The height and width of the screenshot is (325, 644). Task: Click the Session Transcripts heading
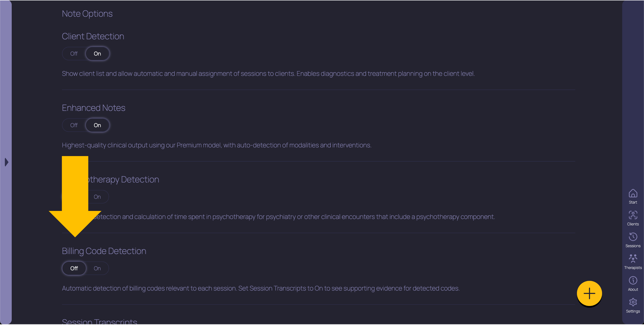pos(99,321)
